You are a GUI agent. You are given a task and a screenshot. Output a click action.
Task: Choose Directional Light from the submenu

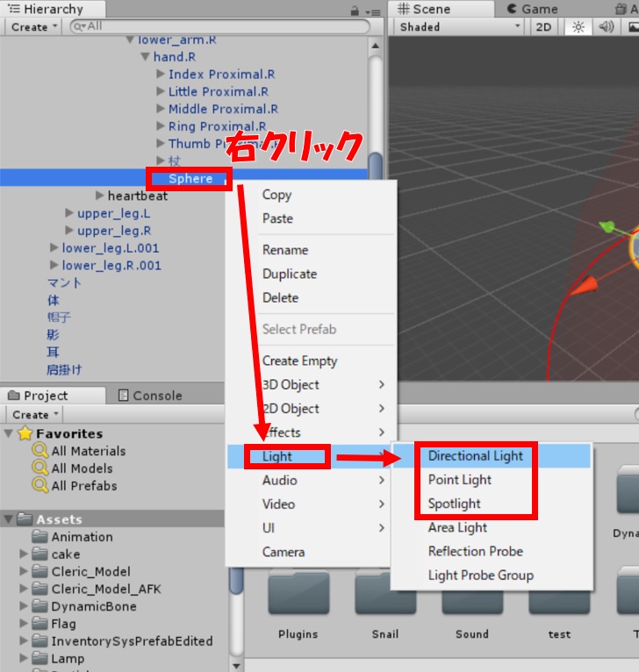[475, 456]
